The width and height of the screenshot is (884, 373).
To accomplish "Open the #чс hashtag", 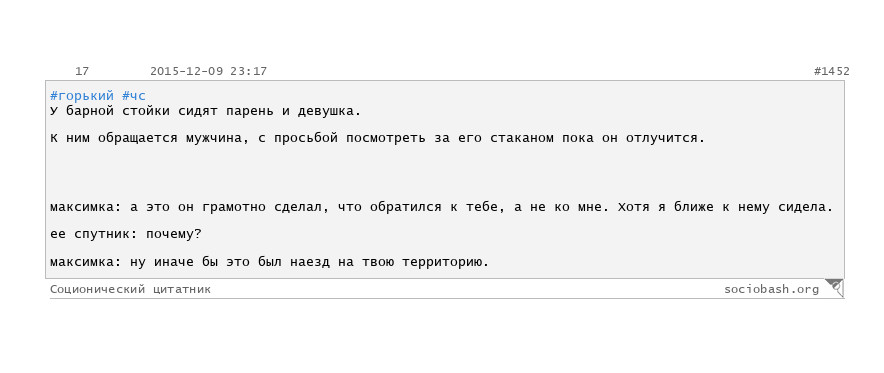I will point(134,96).
